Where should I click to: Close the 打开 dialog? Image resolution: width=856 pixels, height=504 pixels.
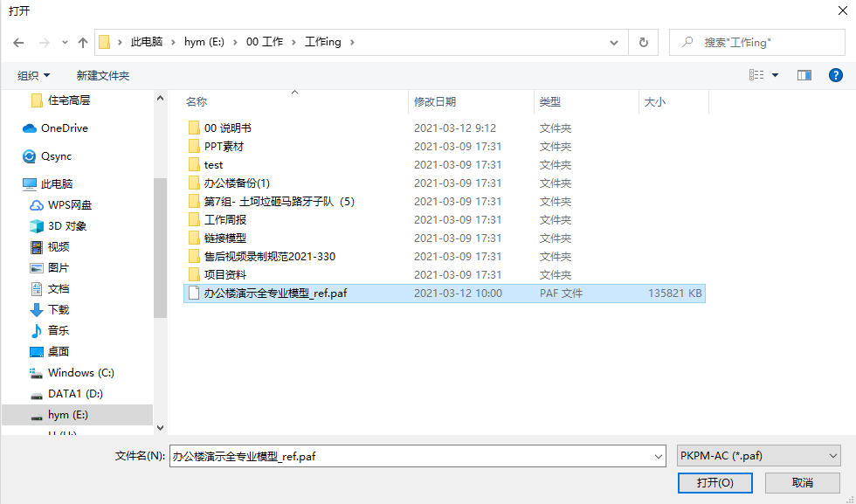pos(842,11)
